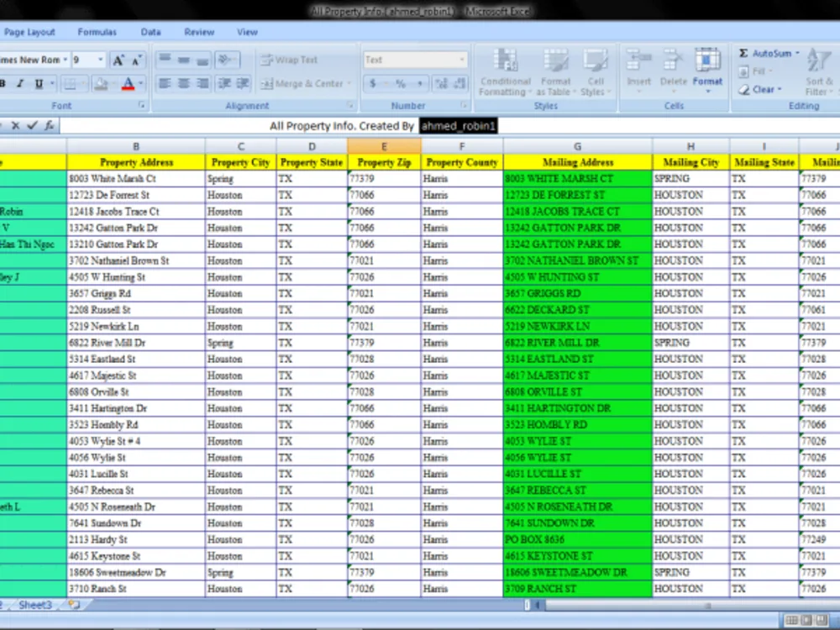Click the Clear eraser button
840x630 pixels.
[759, 90]
